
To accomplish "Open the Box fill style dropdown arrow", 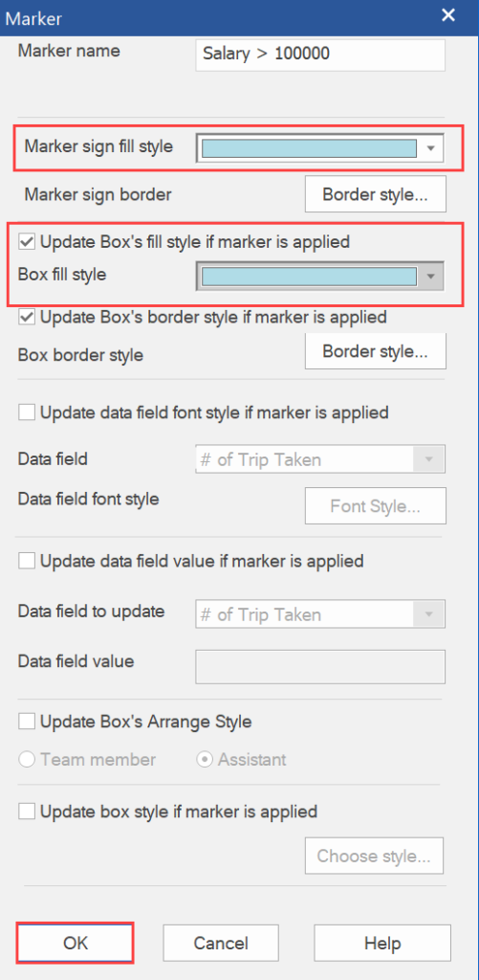I will pos(430,277).
